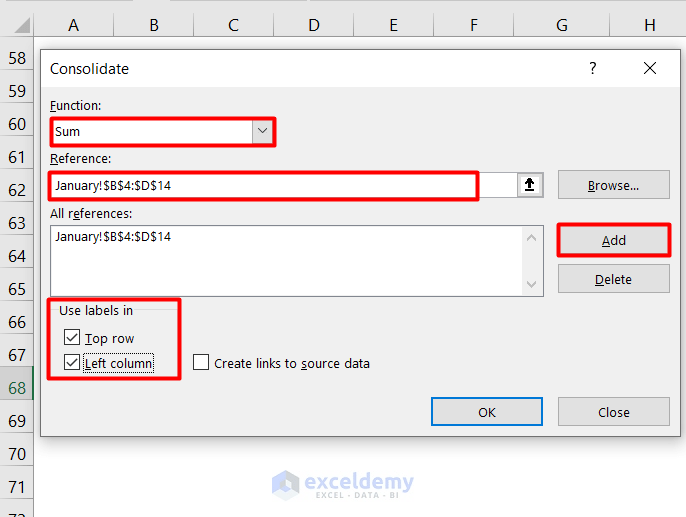Toggle the Left column checkbox
Image resolution: width=686 pixels, height=517 pixels.
[72, 363]
